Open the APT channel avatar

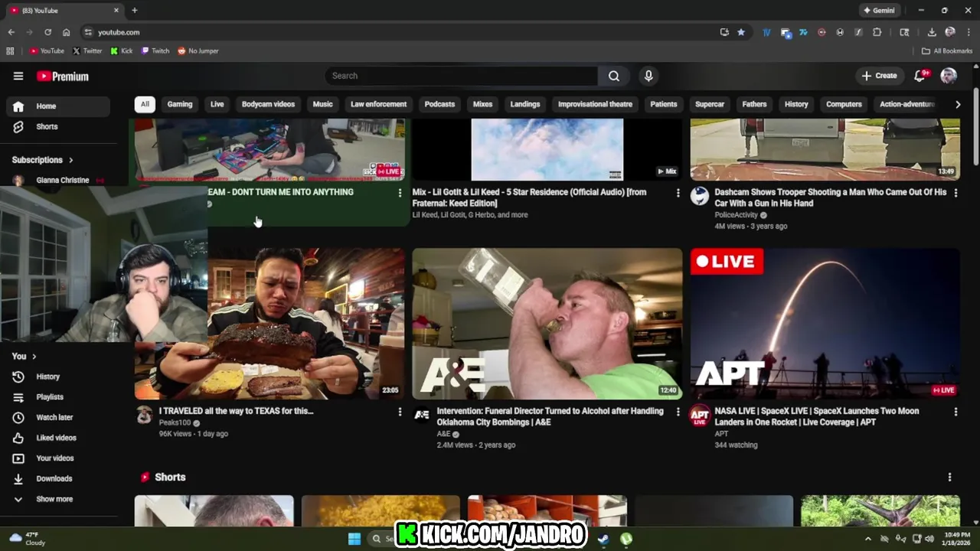(700, 416)
